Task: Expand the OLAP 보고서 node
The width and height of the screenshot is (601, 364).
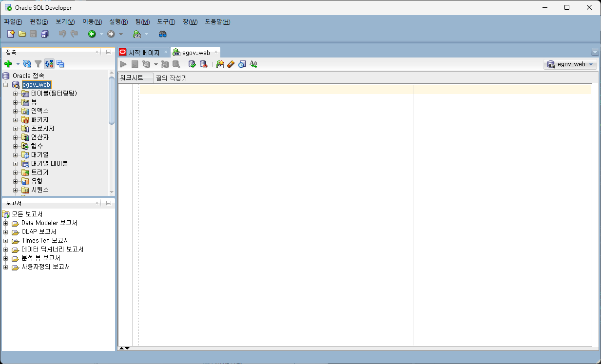Action: 5,232
